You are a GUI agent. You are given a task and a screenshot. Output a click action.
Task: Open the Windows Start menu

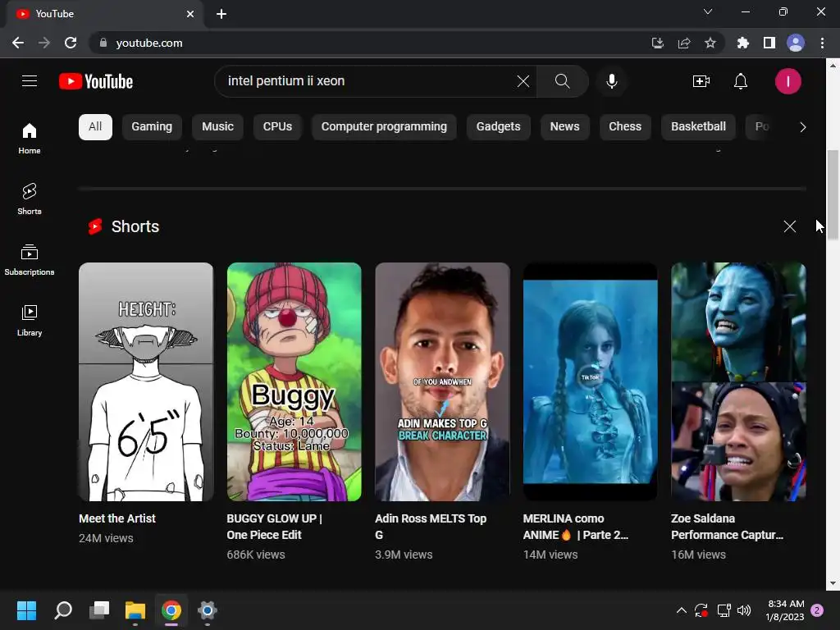click(x=26, y=610)
